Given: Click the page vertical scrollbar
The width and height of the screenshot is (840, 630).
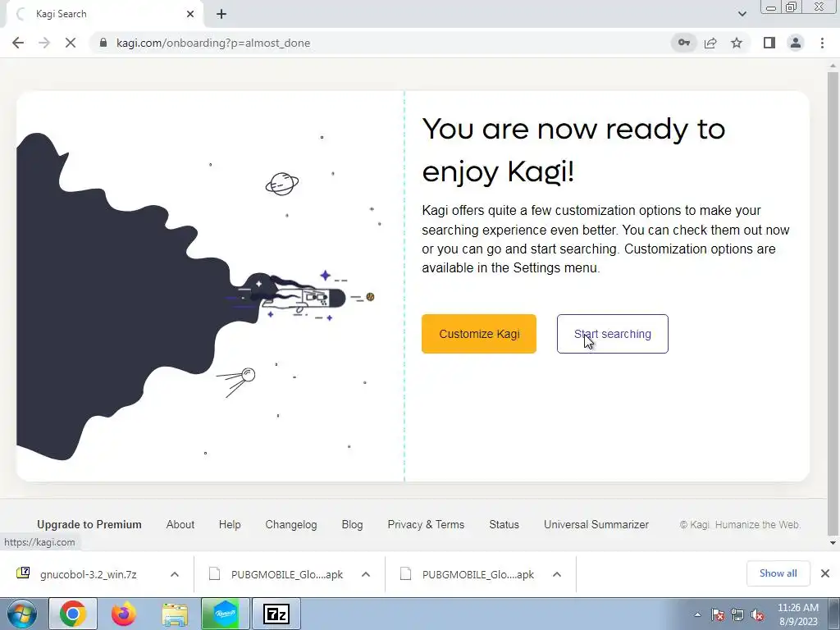Looking at the screenshot, I should [x=833, y=303].
